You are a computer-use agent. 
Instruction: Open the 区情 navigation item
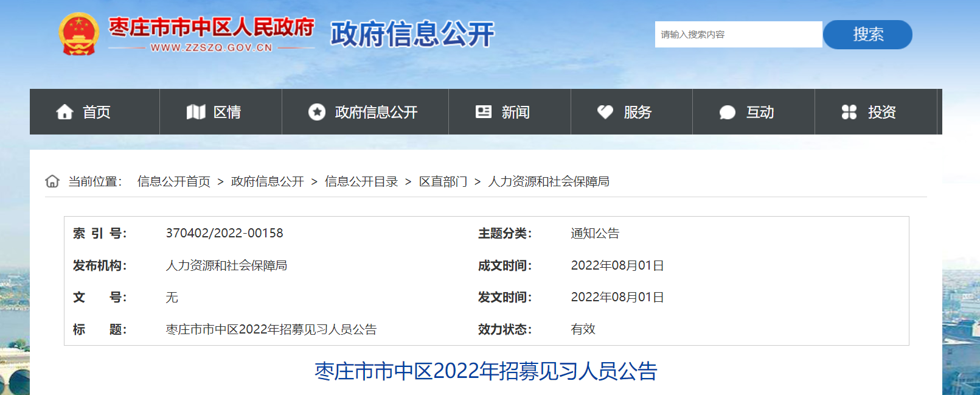coord(221,112)
